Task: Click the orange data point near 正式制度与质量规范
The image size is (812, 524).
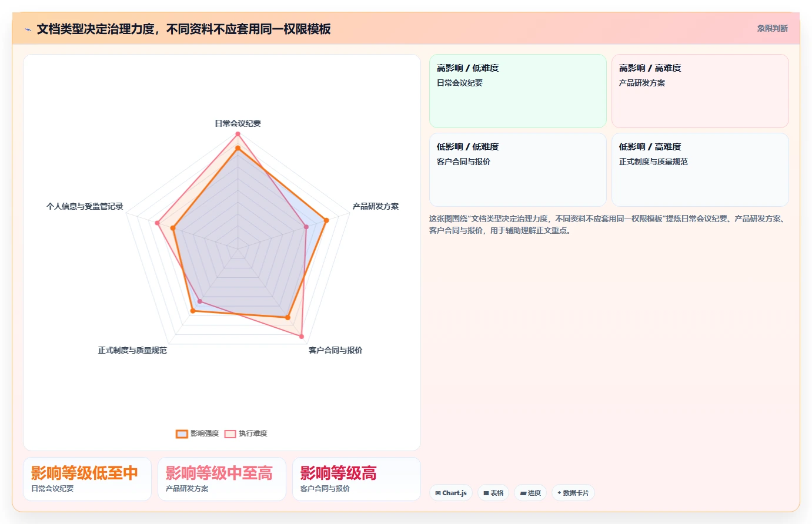Action: pos(192,311)
